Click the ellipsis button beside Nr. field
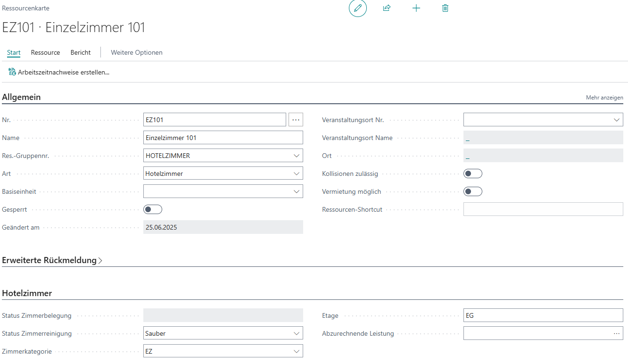This screenshot has width=628, height=364. 296,120
